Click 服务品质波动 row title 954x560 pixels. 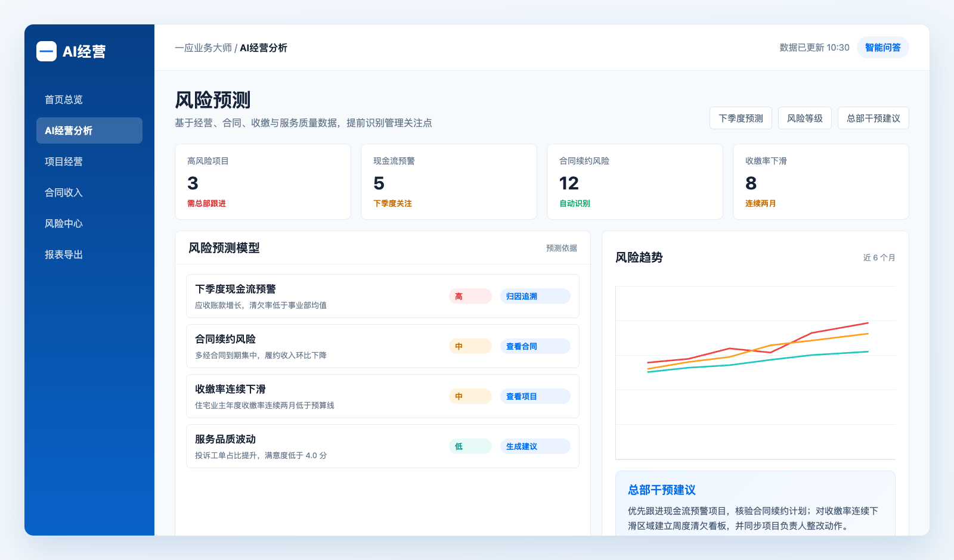(x=225, y=439)
